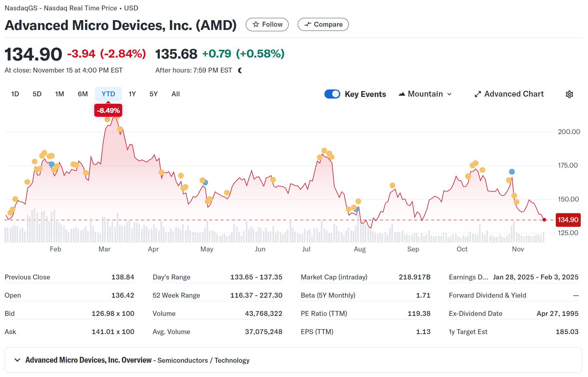Select the YTD range tab
Image resolution: width=588 pixels, height=377 pixels.
coord(108,94)
